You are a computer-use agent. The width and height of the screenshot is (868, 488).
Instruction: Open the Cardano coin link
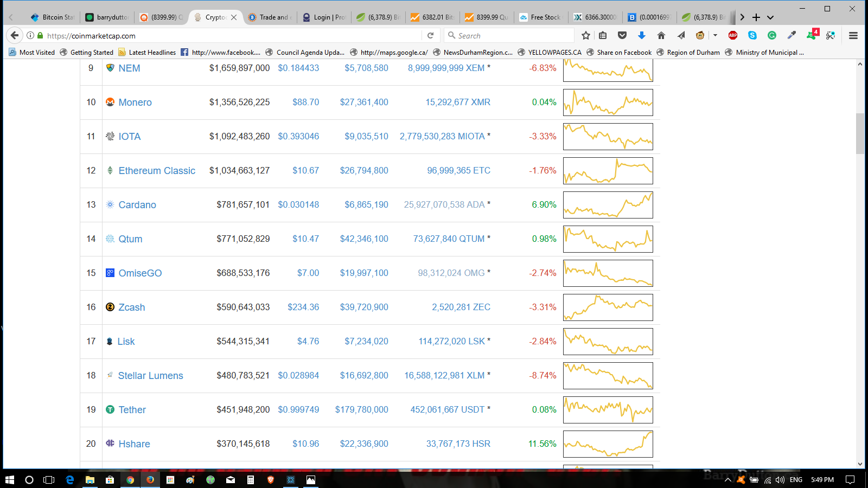point(137,205)
